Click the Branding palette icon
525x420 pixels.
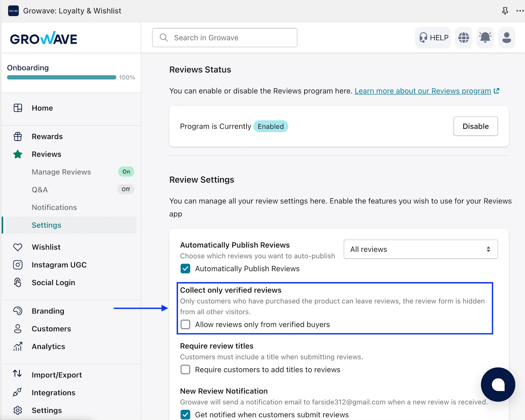(18, 311)
